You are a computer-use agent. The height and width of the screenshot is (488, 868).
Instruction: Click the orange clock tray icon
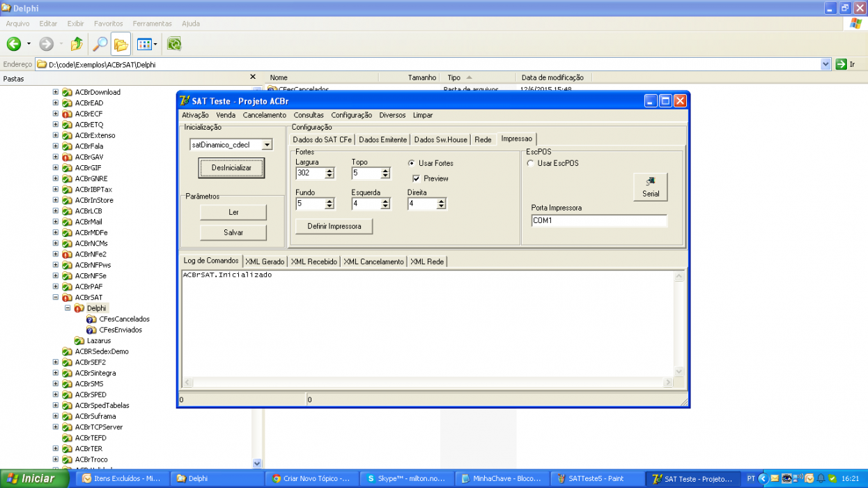click(x=809, y=479)
